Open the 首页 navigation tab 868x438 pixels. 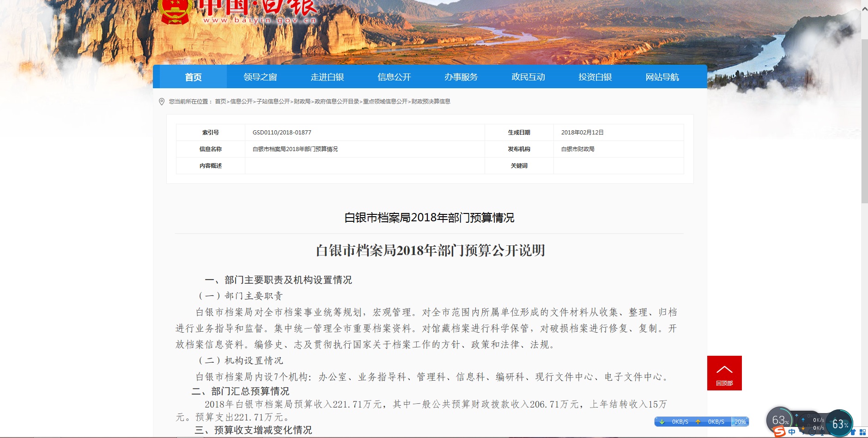coord(193,77)
